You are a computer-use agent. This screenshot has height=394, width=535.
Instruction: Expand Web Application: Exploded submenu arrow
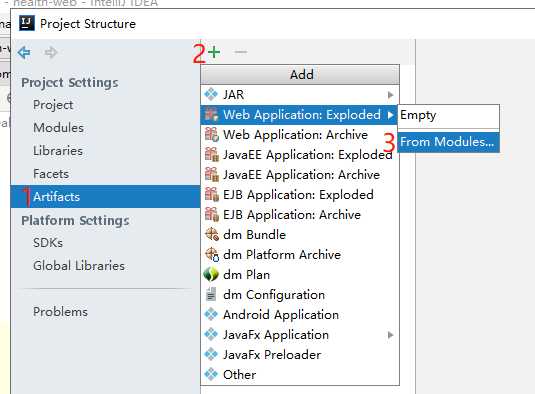[x=390, y=115]
